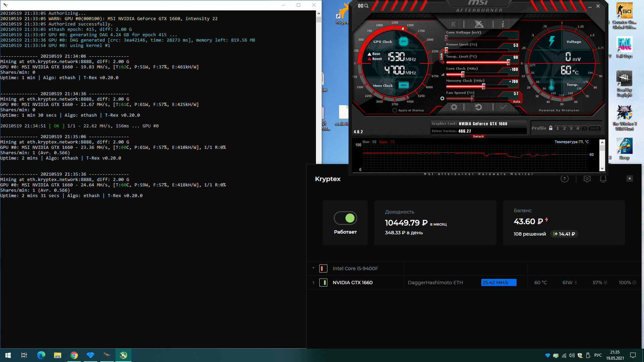Open The Witcher 3 Wild Hunt shortcut
644x362 pixels.
[x=624, y=118]
